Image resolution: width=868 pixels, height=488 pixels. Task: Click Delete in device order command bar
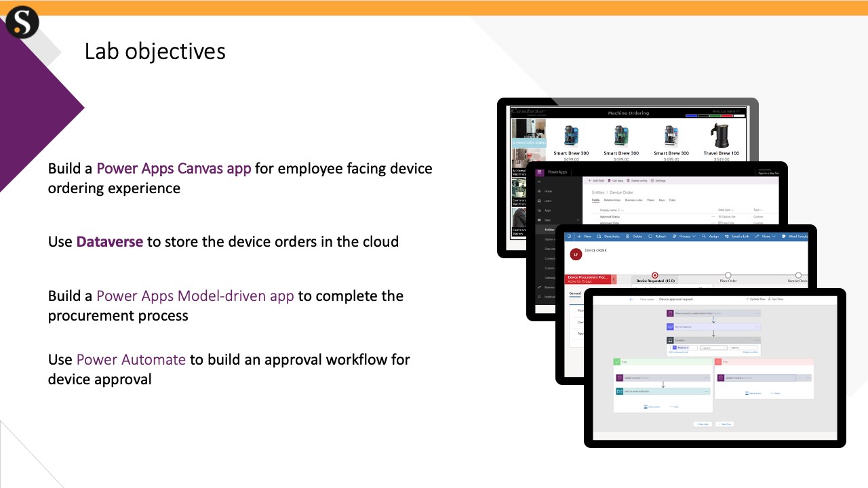[635, 237]
